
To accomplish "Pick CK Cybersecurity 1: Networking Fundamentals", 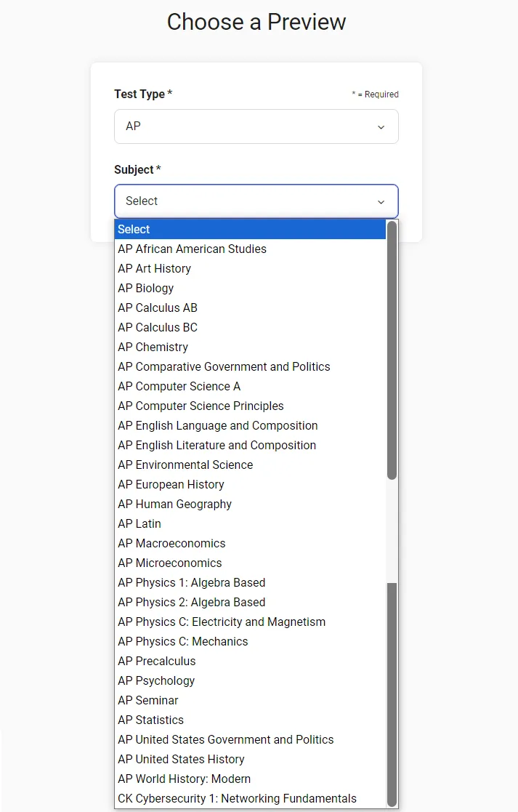I will point(238,798).
